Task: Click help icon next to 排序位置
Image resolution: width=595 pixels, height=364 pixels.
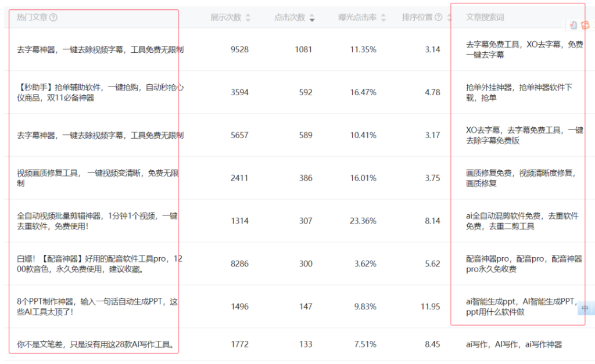Action: click(439, 17)
